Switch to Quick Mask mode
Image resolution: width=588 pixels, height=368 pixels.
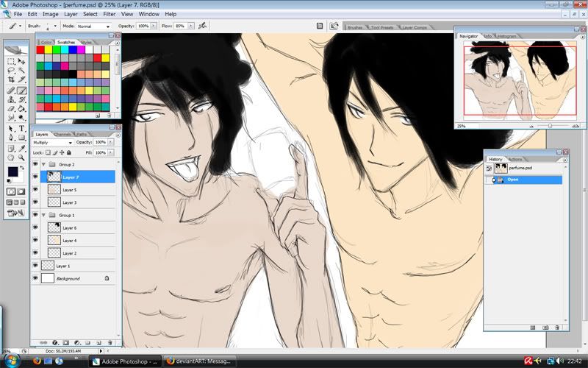21,191
